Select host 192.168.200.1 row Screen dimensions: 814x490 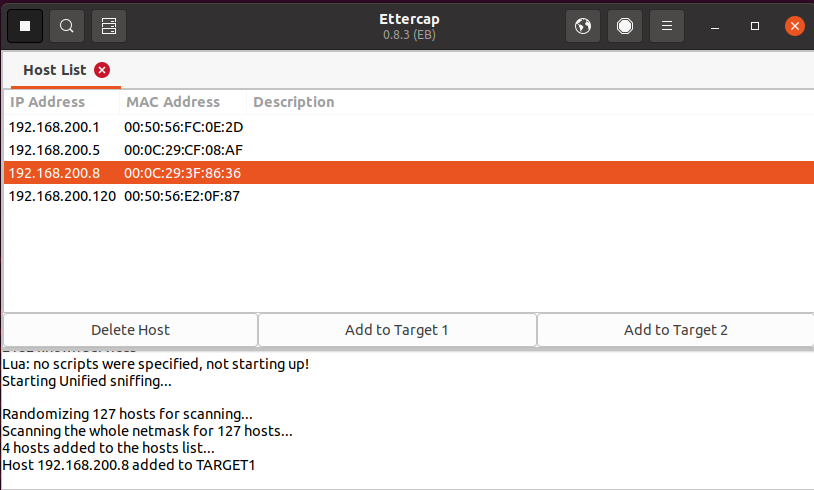[60, 127]
